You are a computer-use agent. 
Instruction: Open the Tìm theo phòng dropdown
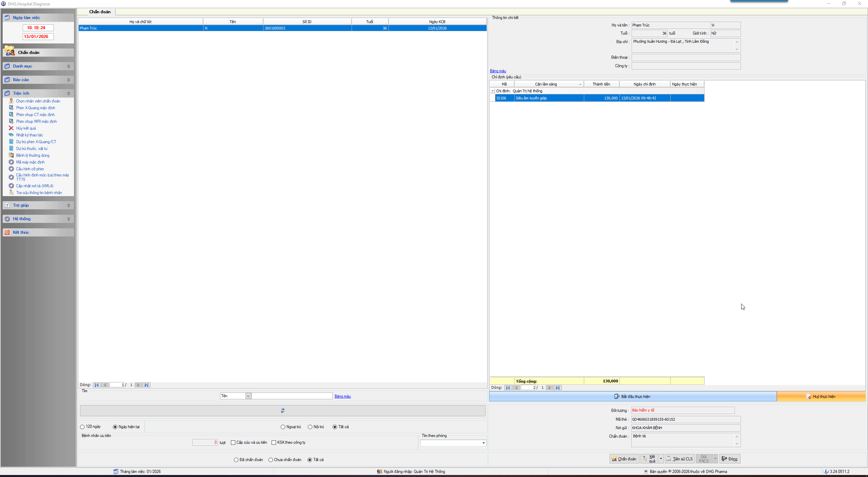[484, 443]
